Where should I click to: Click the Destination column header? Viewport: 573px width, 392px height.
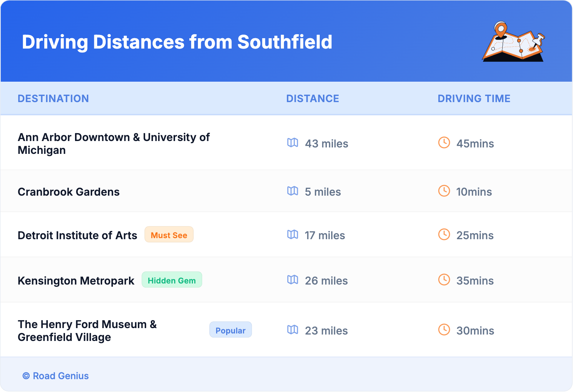point(53,99)
